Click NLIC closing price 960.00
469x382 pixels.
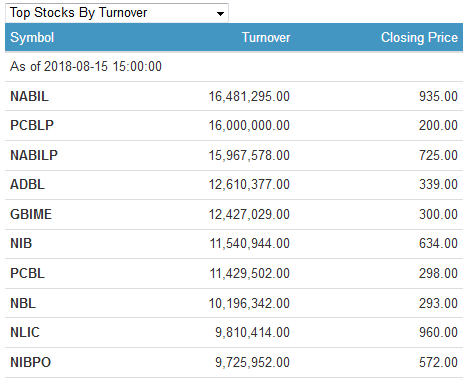point(438,332)
